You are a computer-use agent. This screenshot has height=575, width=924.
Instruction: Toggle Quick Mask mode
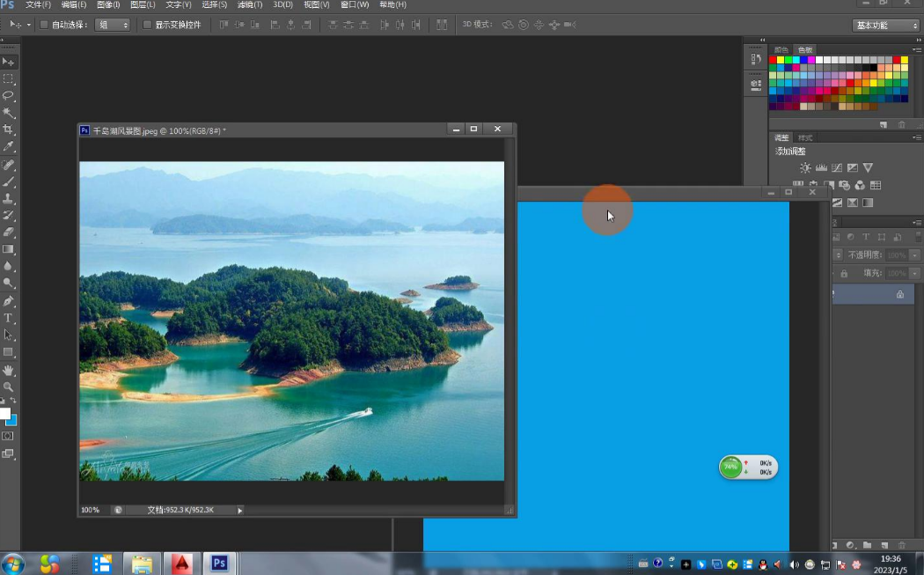(8, 437)
